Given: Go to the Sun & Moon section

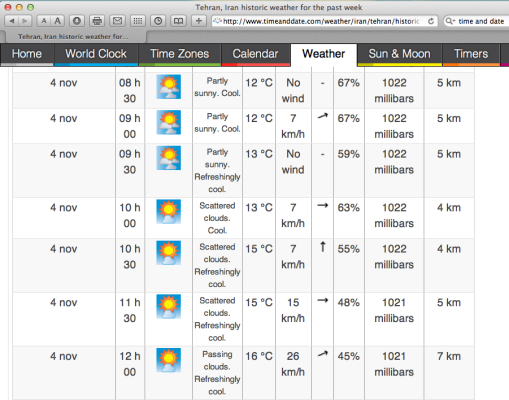Looking at the screenshot, I should [399, 54].
